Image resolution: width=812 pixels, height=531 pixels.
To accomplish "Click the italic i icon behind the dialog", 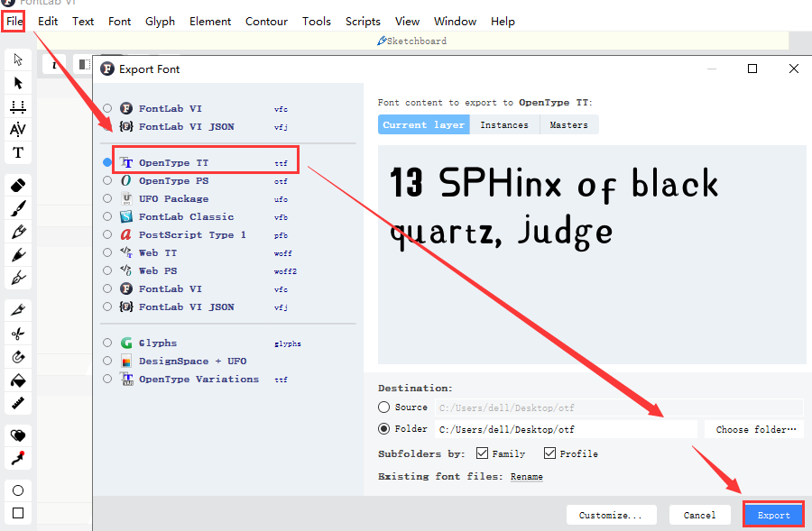I will pos(54,64).
